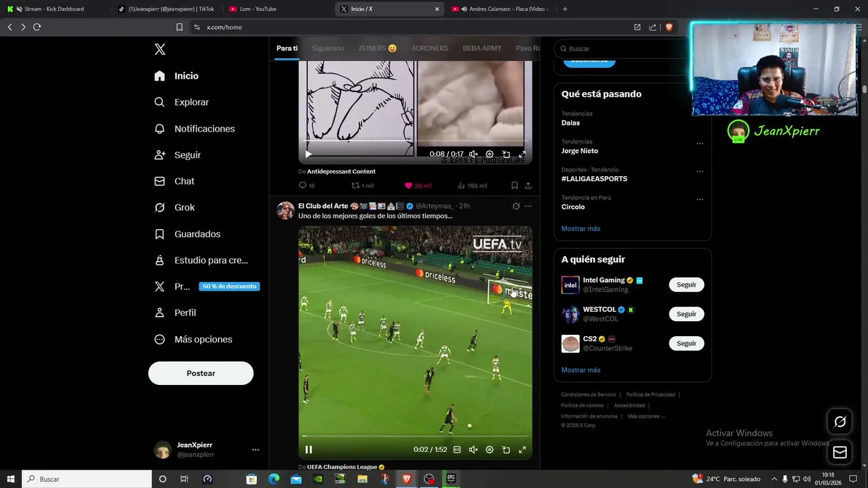The width and height of the screenshot is (868, 488).
Task: Open the El Club del Arte post's more menu
Action: (528, 206)
